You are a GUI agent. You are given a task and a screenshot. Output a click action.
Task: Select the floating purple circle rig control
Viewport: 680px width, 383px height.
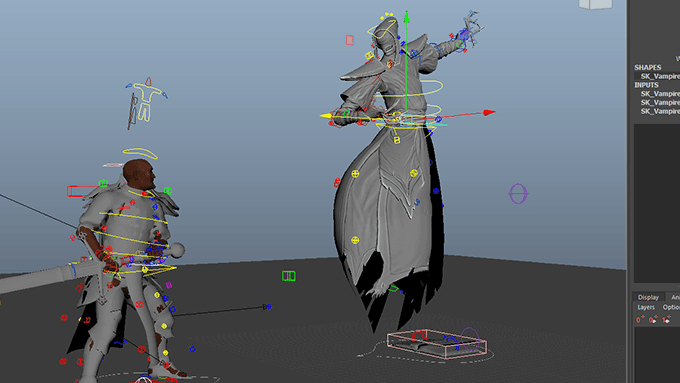click(518, 193)
